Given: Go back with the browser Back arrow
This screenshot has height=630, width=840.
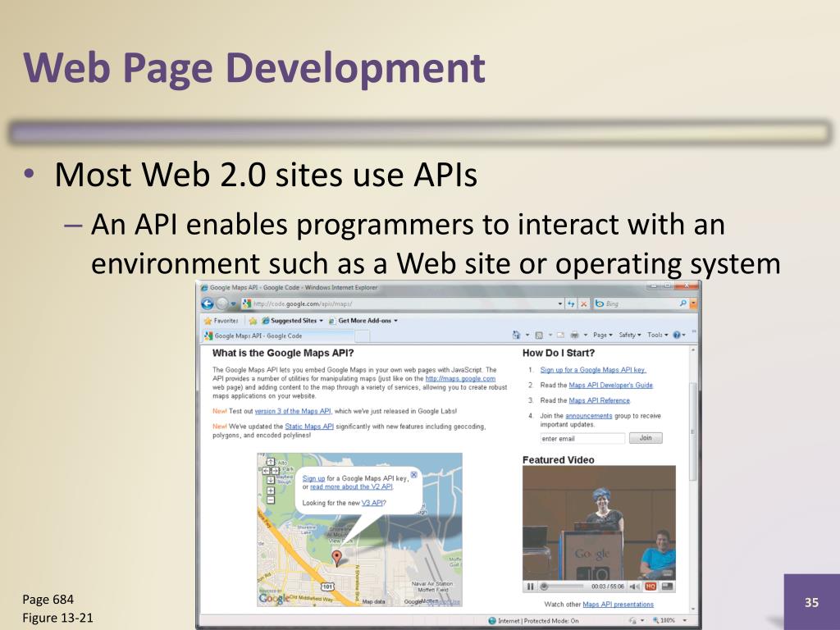Looking at the screenshot, I should (208, 304).
